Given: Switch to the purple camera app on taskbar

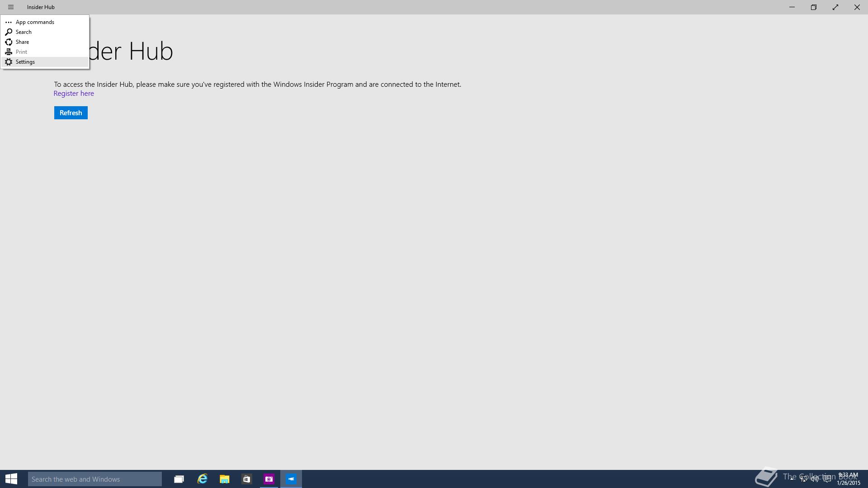Looking at the screenshot, I should click(269, 479).
